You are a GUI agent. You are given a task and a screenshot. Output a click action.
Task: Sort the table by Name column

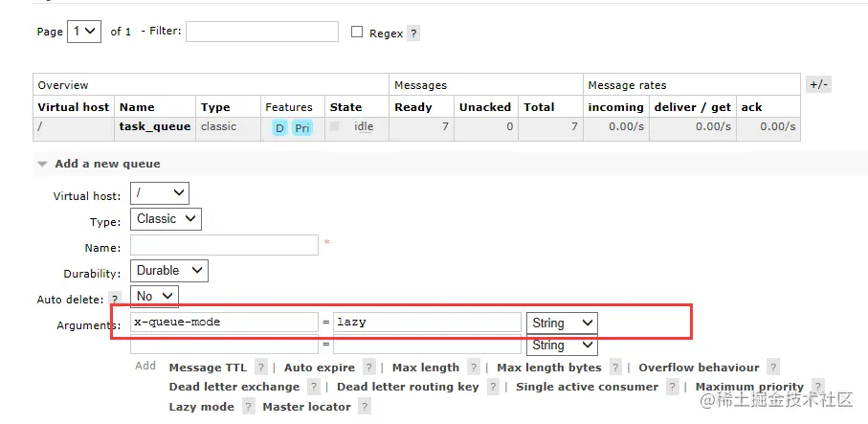pyautogui.click(x=137, y=107)
